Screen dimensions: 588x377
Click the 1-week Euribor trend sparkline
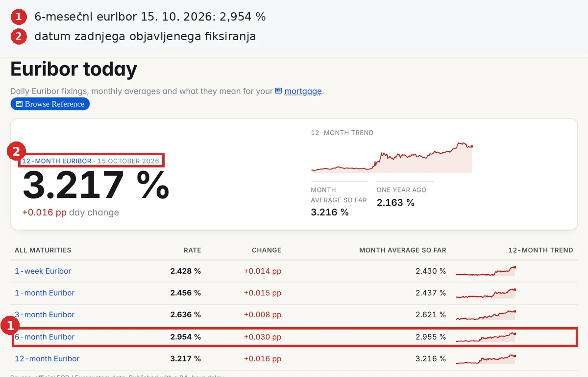[x=486, y=271]
